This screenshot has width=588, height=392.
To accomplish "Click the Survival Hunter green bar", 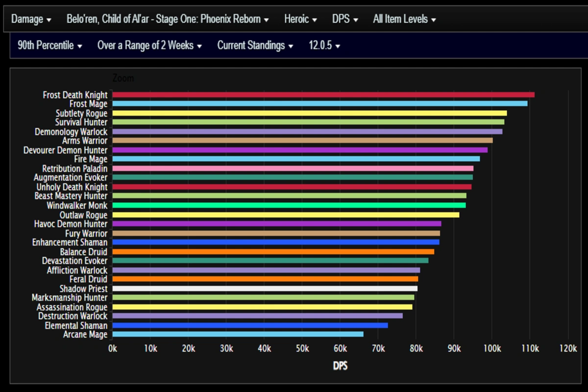I will click(309, 122).
